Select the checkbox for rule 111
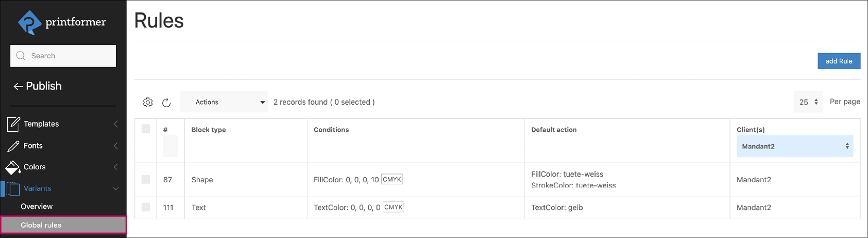The width and height of the screenshot is (868, 238). (x=146, y=207)
